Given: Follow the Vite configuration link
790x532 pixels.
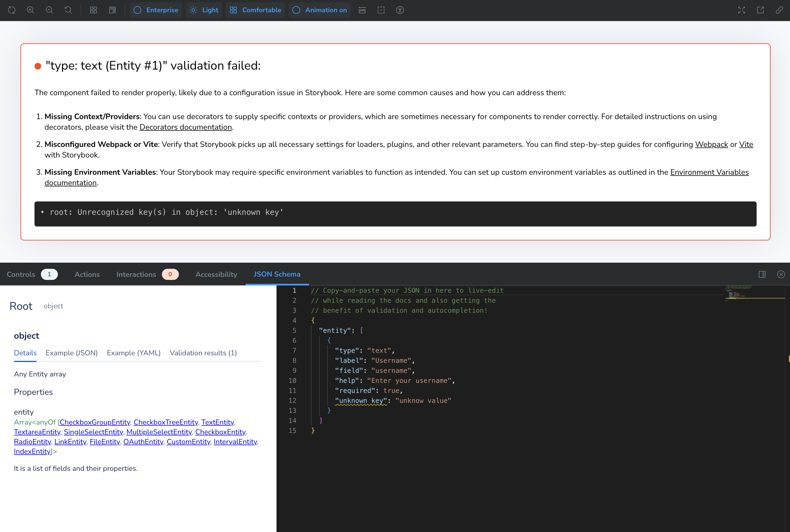Looking at the screenshot, I should tap(746, 144).
